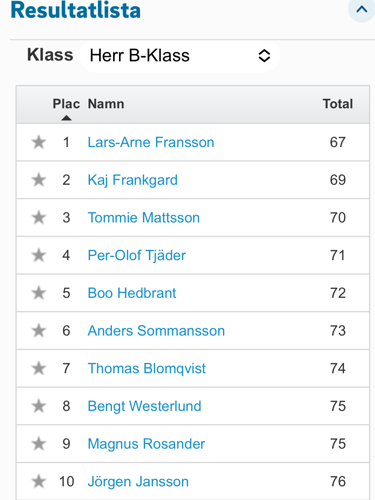Screen dimensions: 375x500
Task: Star Thomas Blomqvist in the results list
Action: [39, 368]
